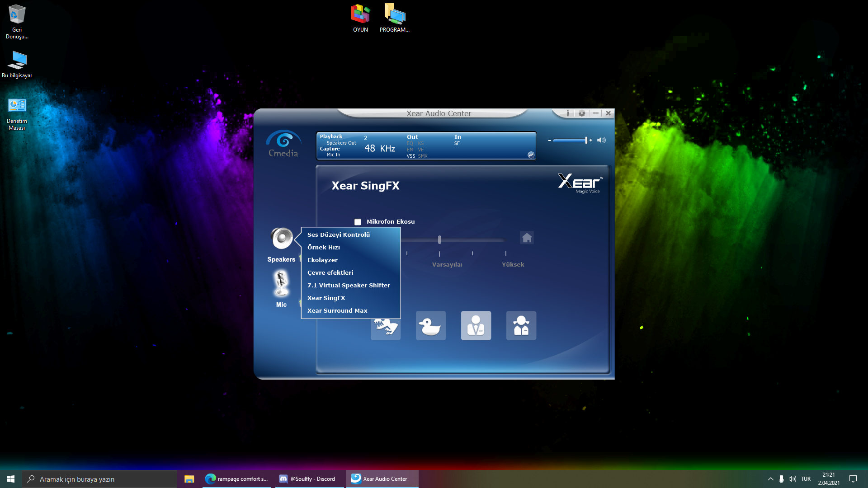Select Ekolayzer in the popup menu
This screenshot has height=488, width=868.
point(322,260)
